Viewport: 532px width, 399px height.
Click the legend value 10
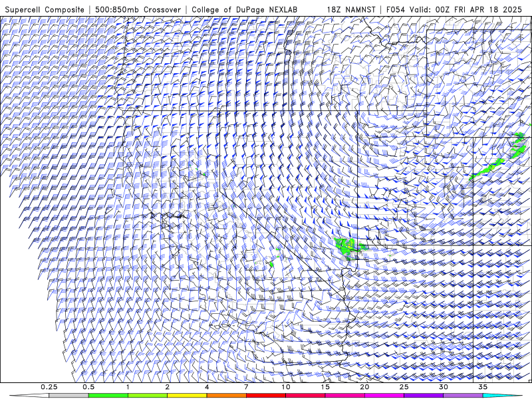(x=286, y=387)
